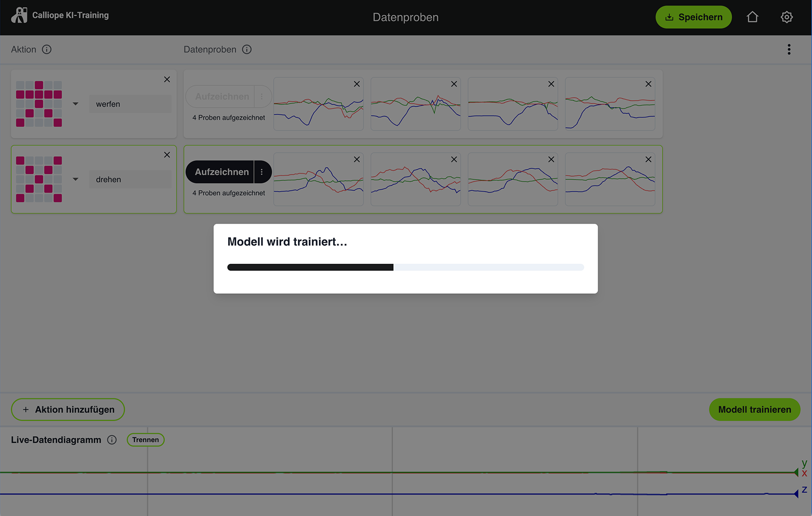The height and width of the screenshot is (516, 812).
Task: Open the three-dot menu at top right
Action: [789, 50]
